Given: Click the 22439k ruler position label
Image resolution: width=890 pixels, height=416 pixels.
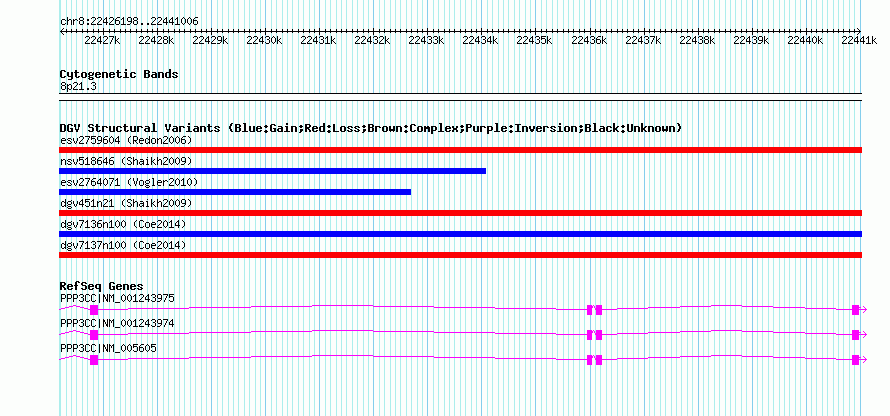Looking at the screenshot, I should point(751,40).
